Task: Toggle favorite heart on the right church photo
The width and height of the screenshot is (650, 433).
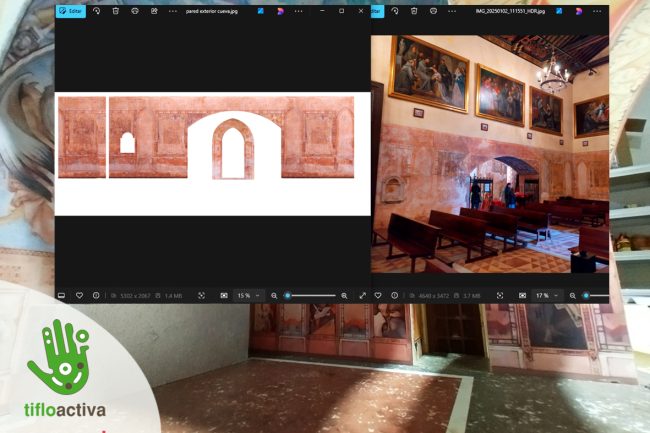Action: click(x=378, y=296)
